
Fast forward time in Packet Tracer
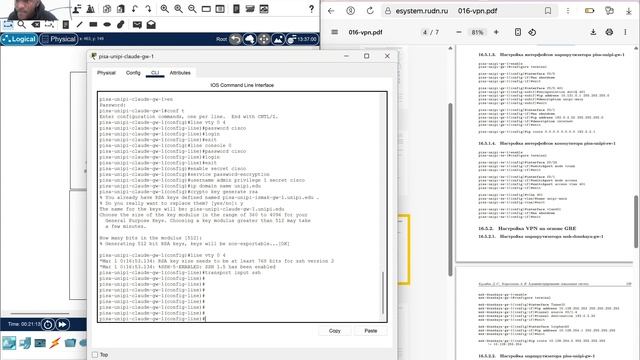point(62,324)
